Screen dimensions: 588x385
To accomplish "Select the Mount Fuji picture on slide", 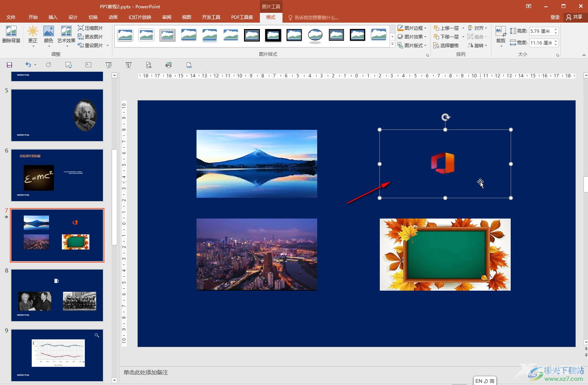I will click(257, 164).
